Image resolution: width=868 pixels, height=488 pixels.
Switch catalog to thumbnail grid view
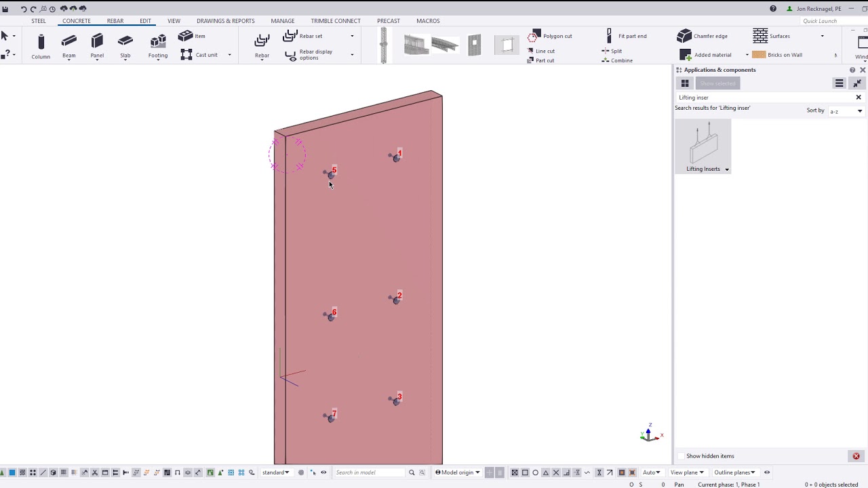(x=685, y=83)
